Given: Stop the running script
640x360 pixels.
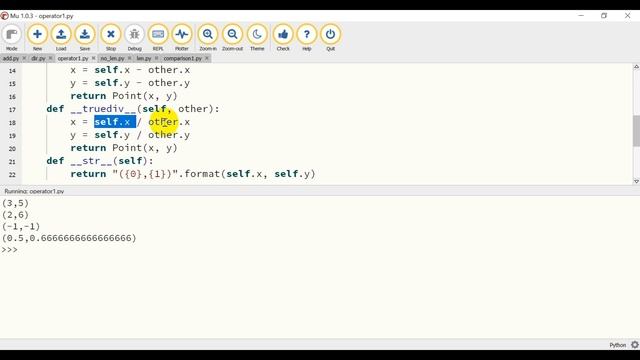Looking at the screenshot, I should [111, 37].
